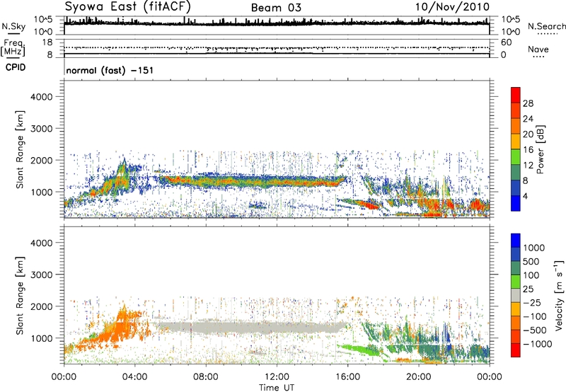Click the '1000' Velocity colorbar tick
Viewport: 566px width, 392px height.
point(533,248)
